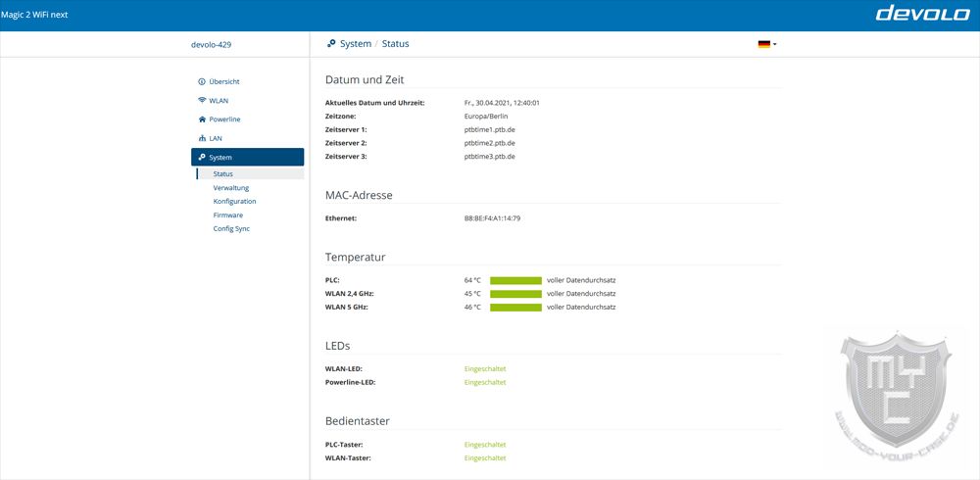Click the ptbtime2.ptb.de server value
The width and height of the screenshot is (980, 480).
click(489, 143)
